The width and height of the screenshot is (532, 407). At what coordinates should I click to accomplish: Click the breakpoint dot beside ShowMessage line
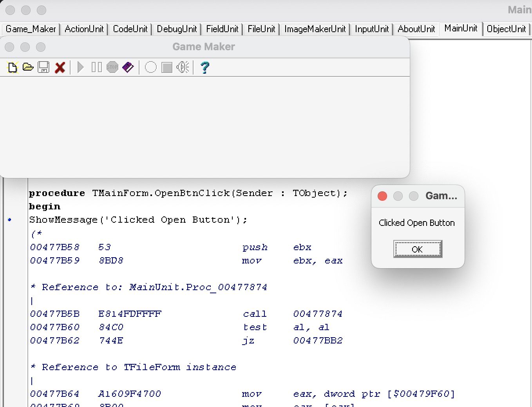(10, 220)
